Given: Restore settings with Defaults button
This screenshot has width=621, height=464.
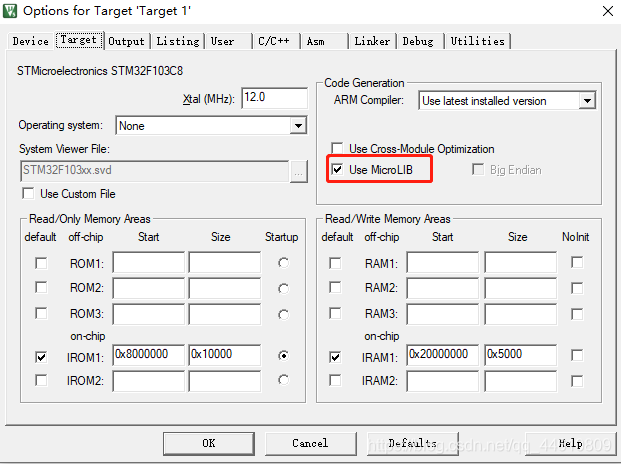Looking at the screenshot, I should (412, 443).
